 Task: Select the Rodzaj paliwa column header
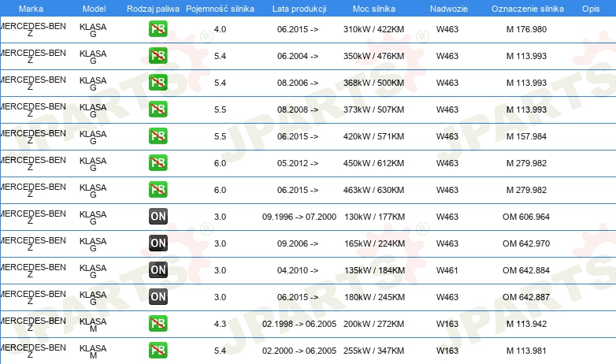tap(154, 9)
